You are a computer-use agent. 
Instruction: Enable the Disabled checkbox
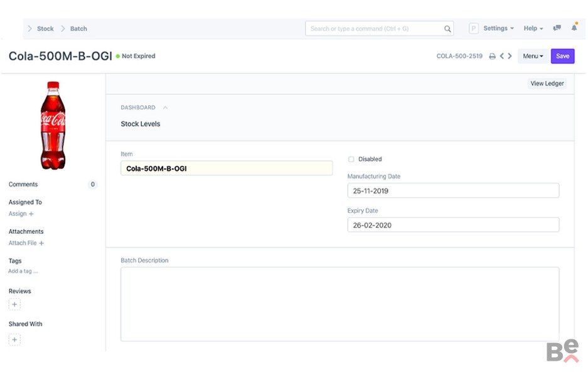(351, 160)
